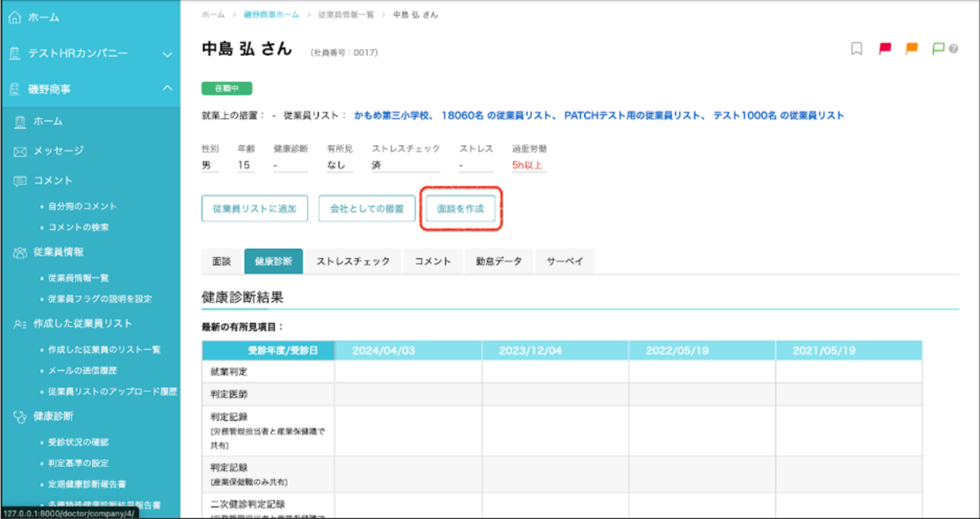This screenshot has width=980, height=519.
Task: Select the 健康診断 tab
Action: point(273,261)
